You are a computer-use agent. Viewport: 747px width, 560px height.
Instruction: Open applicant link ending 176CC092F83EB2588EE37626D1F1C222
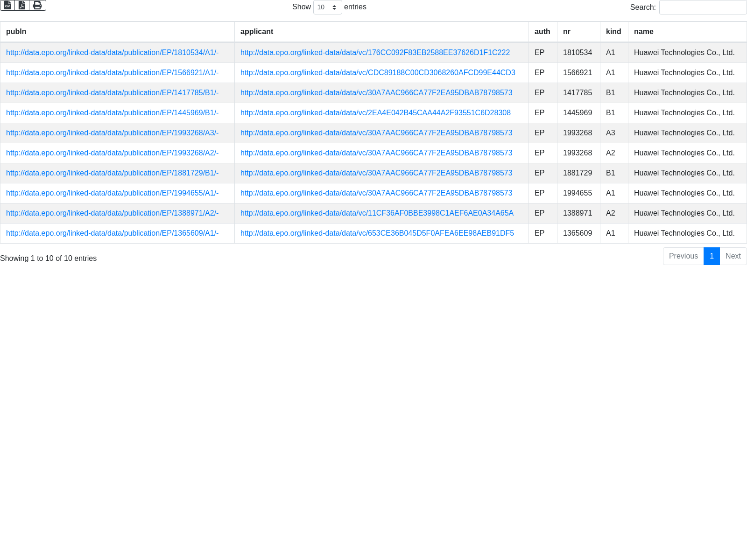pos(375,53)
